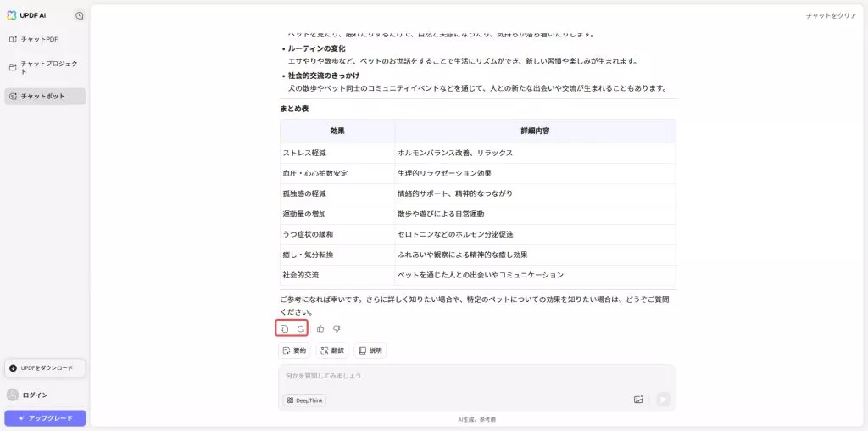868x431 pixels.
Task: Select cell 情緒的サポート、精神的なつながり
Action: (535, 193)
